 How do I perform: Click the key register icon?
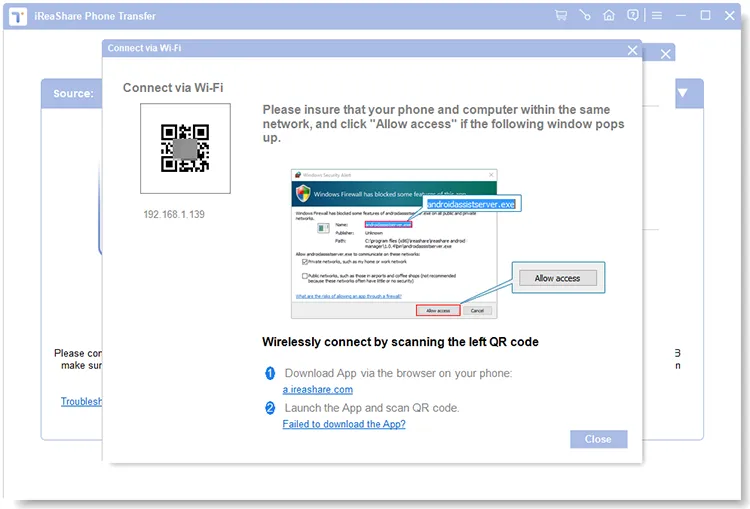(585, 15)
